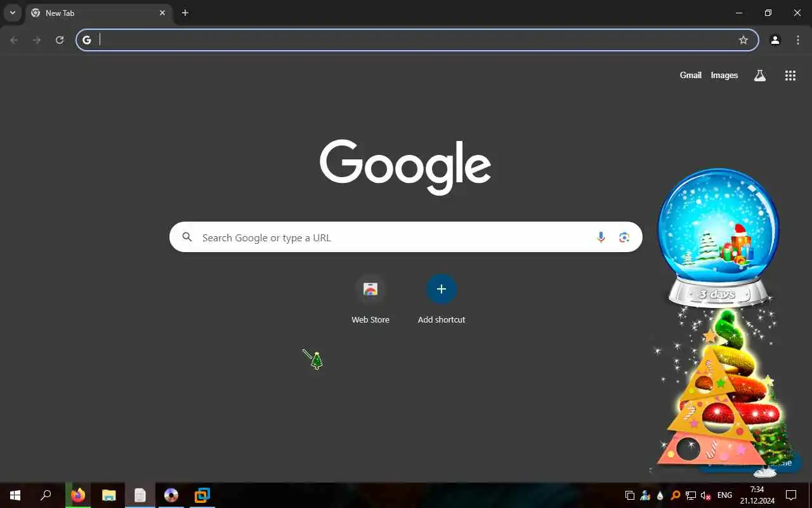Click the Add shortcut button
The image size is (812, 508).
click(x=442, y=299)
